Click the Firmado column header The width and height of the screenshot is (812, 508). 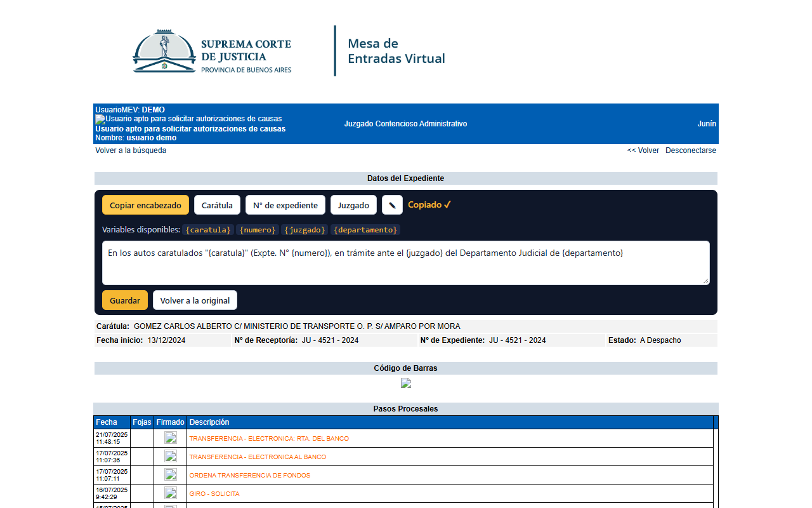pyautogui.click(x=170, y=422)
